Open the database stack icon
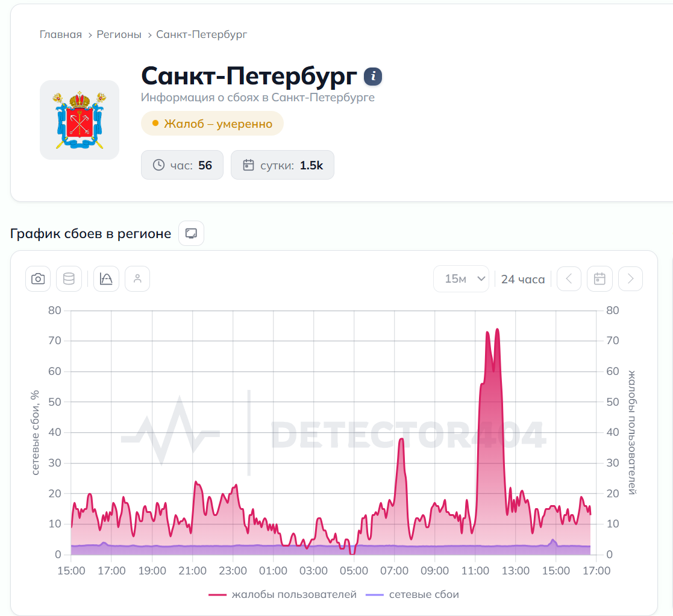This screenshot has height=616, width=673. (x=69, y=279)
